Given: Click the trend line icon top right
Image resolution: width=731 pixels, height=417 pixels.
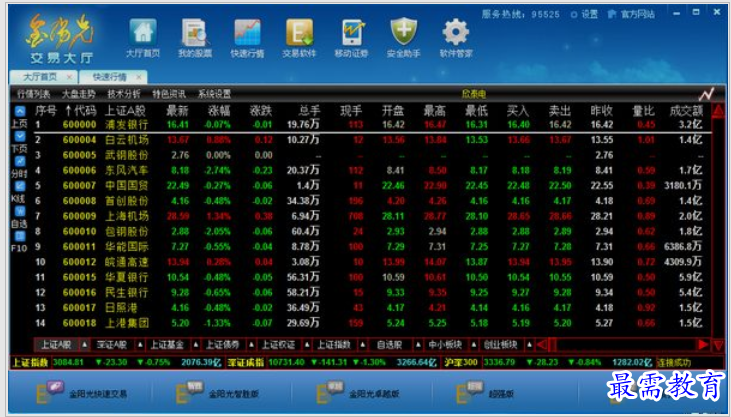Looking at the screenshot, I should coord(706,94).
